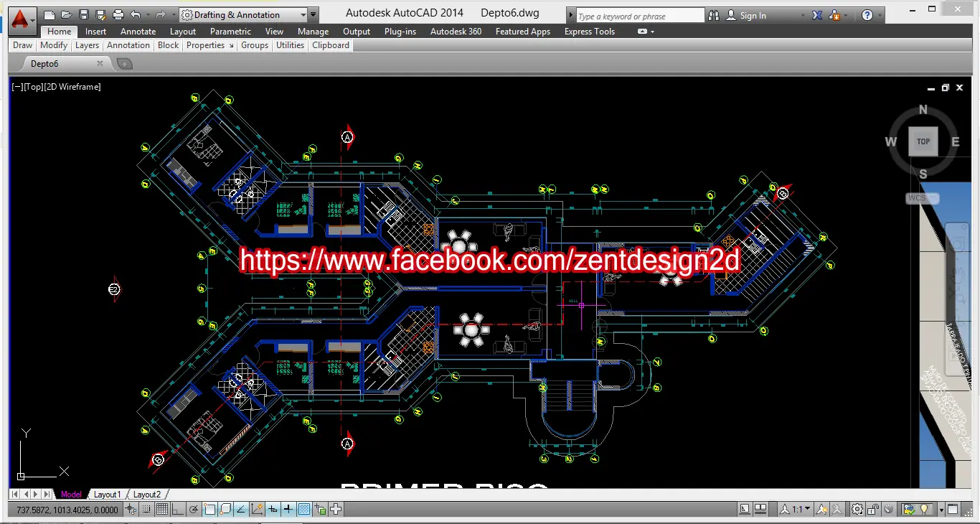This screenshot has width=980, height=524.
Task: Click the last layout tab navigation arrow
Action: (47, 495)
